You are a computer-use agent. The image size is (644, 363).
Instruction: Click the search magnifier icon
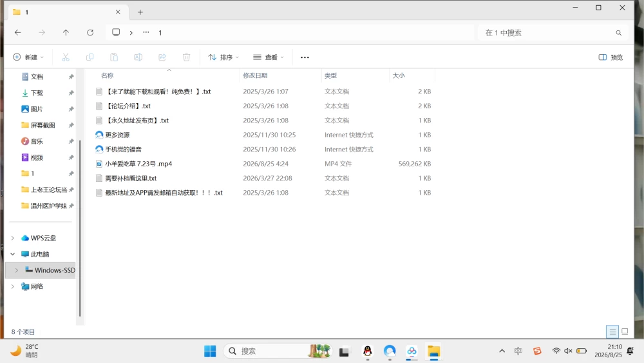pos(618,33)
